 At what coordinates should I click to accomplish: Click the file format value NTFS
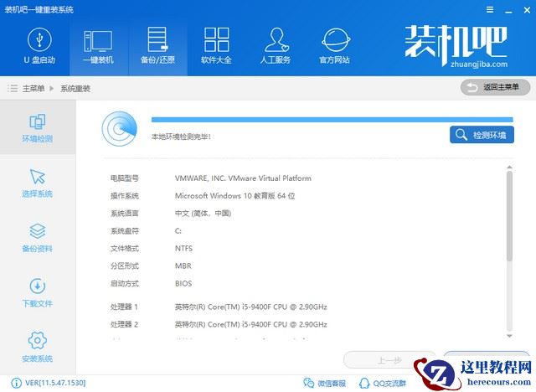[x=183, y=249]
